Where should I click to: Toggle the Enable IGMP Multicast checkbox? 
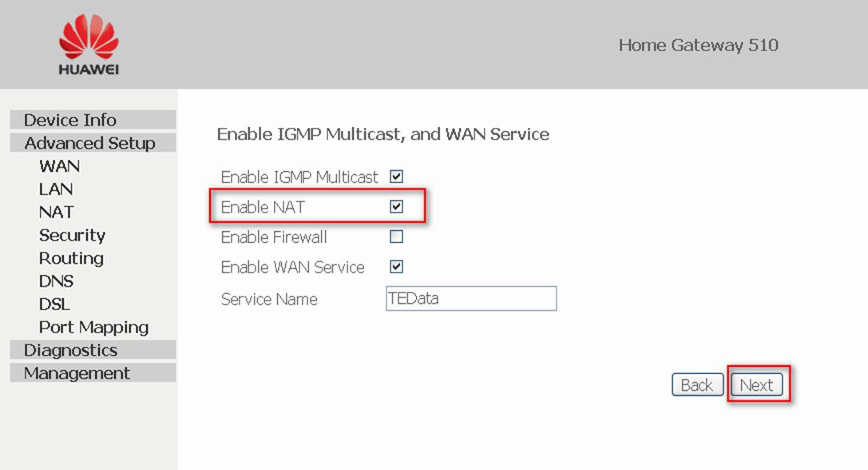pos(396,177)
